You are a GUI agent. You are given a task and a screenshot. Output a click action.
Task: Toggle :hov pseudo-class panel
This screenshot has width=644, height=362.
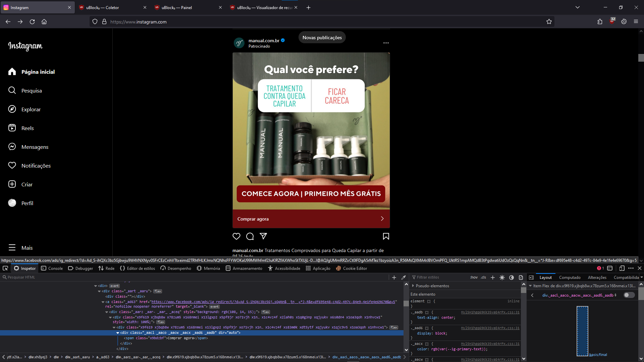tap(474, 277)
